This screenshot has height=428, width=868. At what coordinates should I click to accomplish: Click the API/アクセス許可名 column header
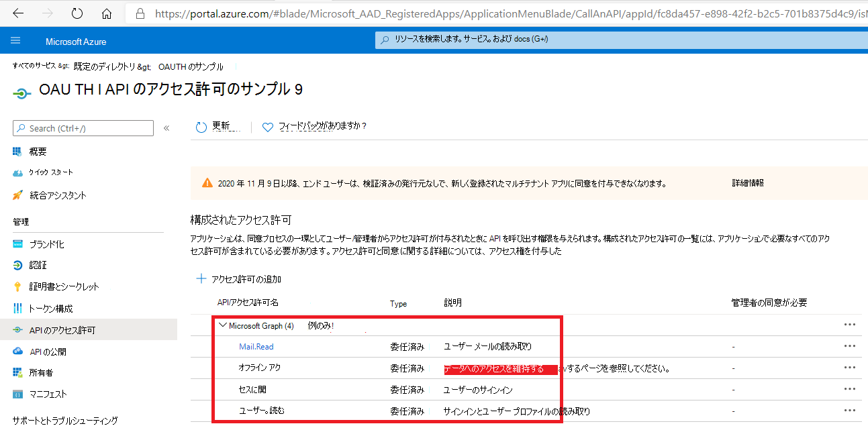(x=248, y=303)
